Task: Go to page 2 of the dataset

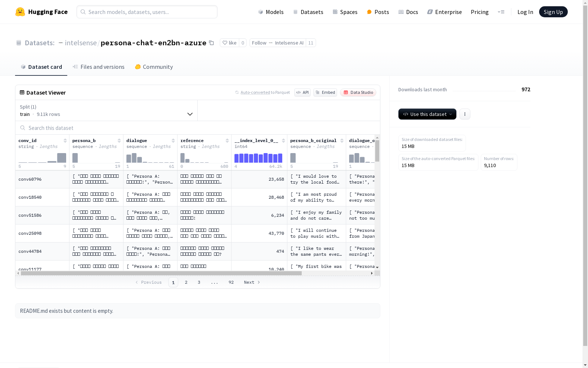Action: coord(186,282)
